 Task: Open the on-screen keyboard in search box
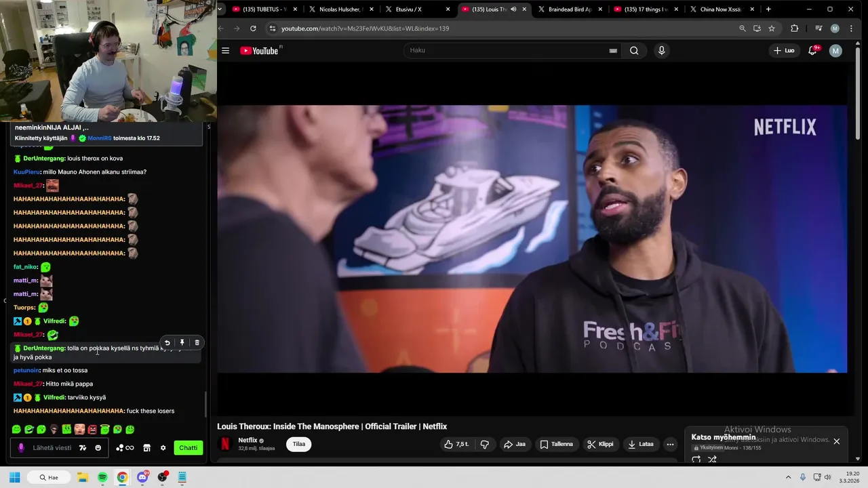click(x=613, y=50)
